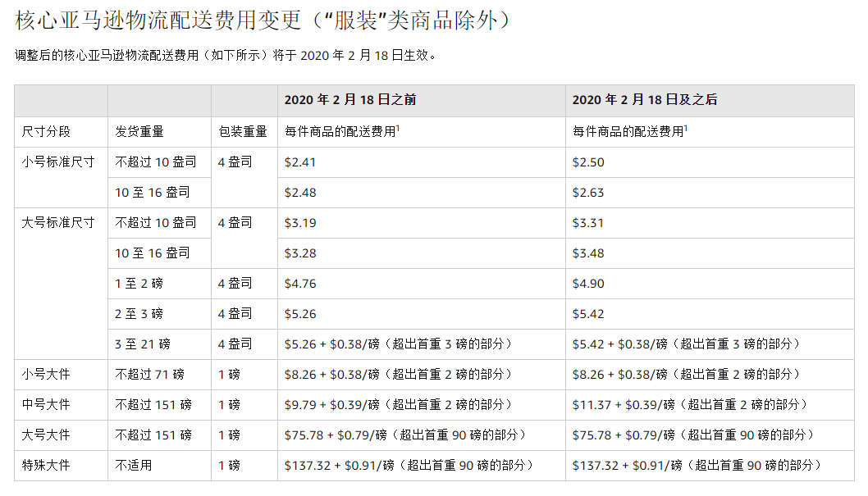Click the 小号大件 row label
The image size is (868, 496).
[x=46, y=375]
